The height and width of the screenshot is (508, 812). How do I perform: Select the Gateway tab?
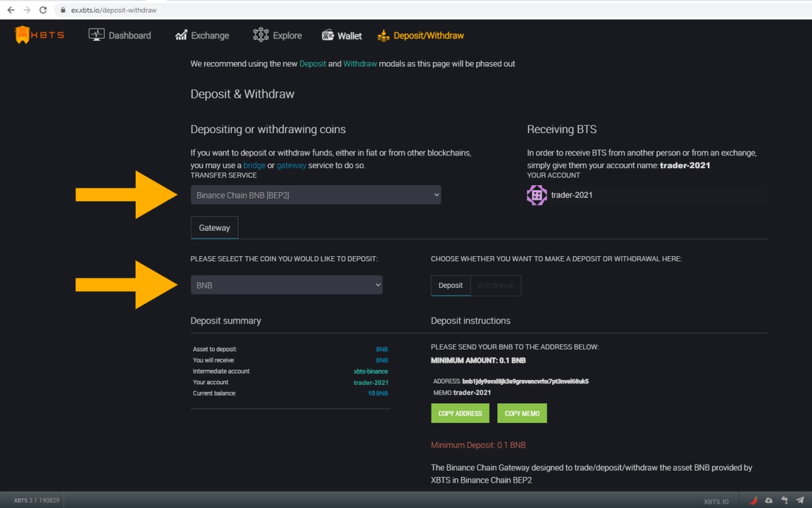pyautogui.click(x=214, y=228)
